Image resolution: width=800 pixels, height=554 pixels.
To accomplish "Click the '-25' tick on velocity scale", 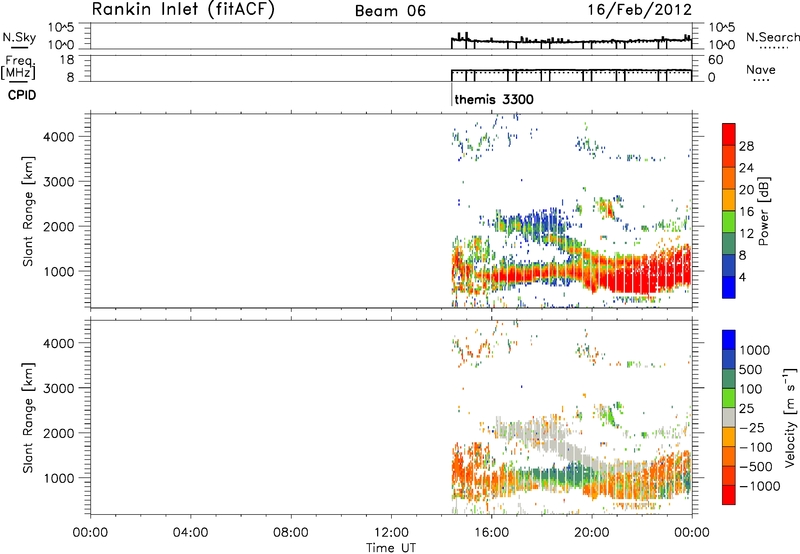I will (x=752, y=427).
